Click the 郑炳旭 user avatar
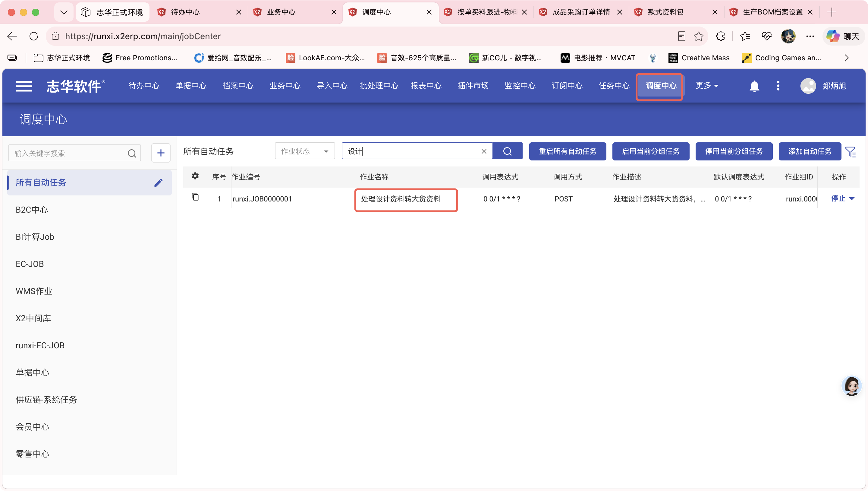This screenshot has width=868, height=491. pyautogui.click(x=808, y=86)
